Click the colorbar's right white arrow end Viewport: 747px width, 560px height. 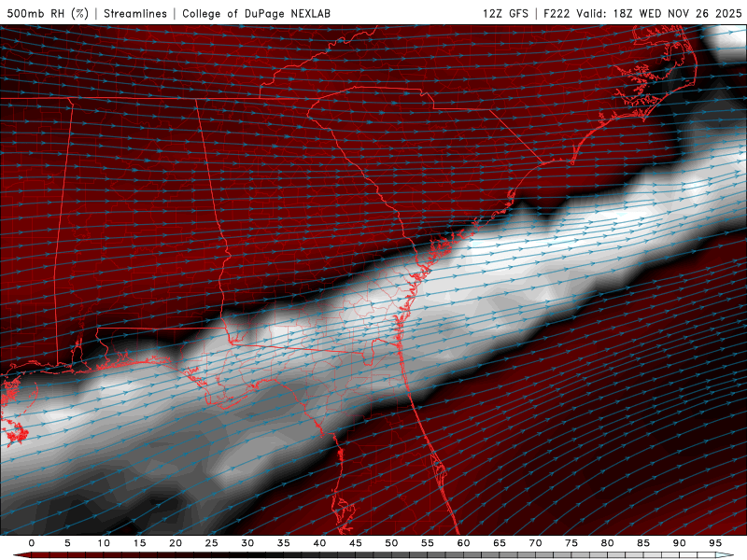coord(725,555)
